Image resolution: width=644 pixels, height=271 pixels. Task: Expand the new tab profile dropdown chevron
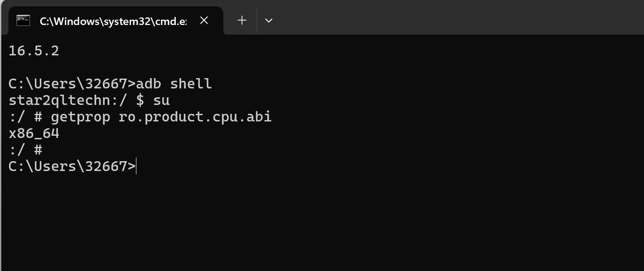[269, 21]
